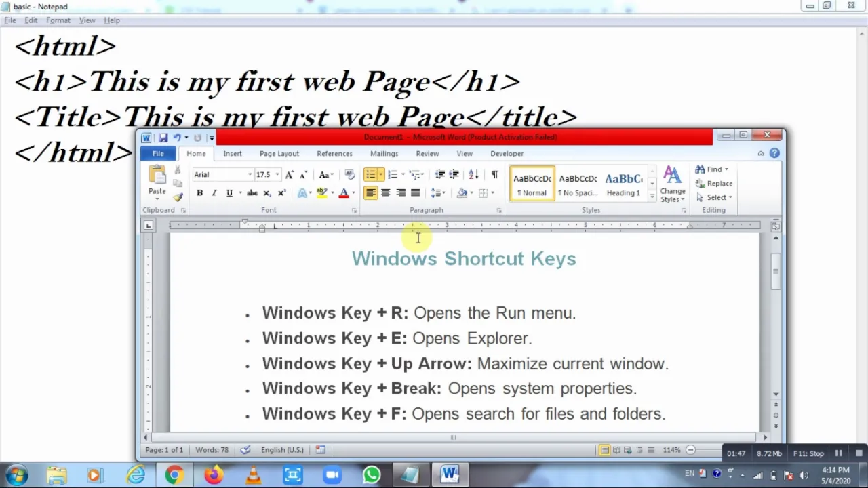Open the Help menu in Notepad
Image resolution: width=868 pixels, height=488 pixels.
coord(112,20)
